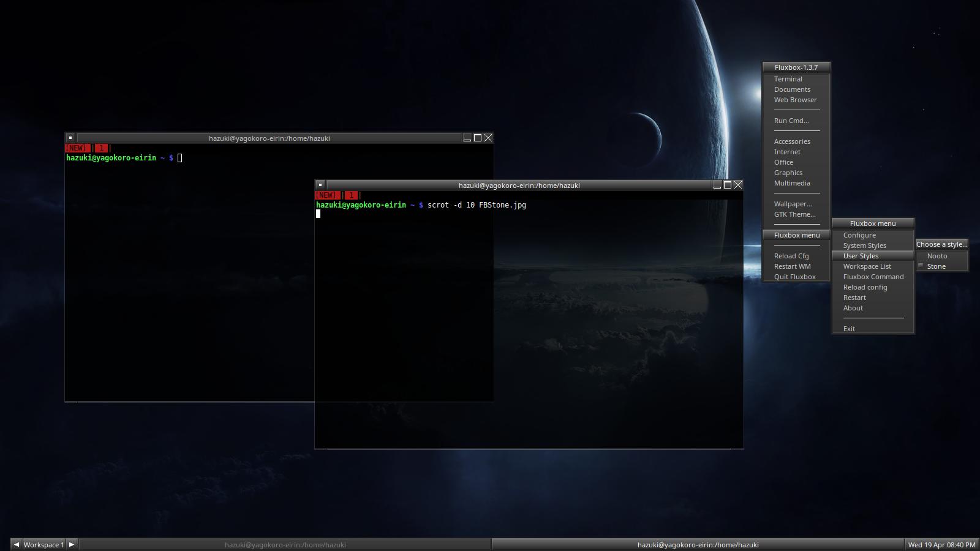Open Workspace List from the Fluxbox submenu
This screenshot has width=980, height=551.
(873, 266)
